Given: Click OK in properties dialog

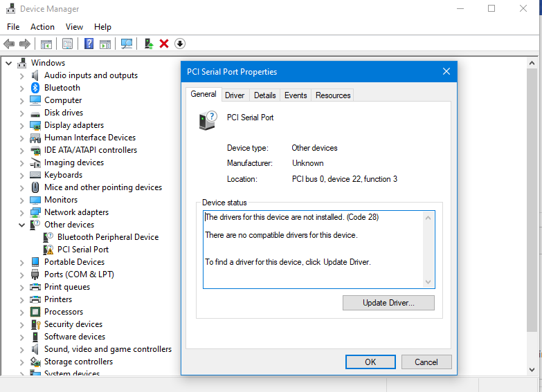Looking at the screenshot, I should coord(370,362).
